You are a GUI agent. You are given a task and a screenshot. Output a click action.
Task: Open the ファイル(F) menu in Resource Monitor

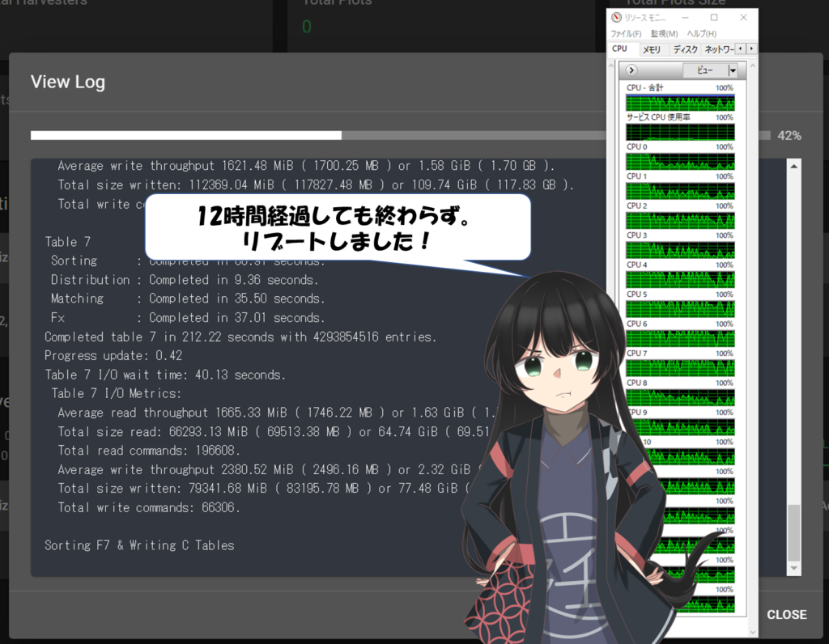pos(626,34)
